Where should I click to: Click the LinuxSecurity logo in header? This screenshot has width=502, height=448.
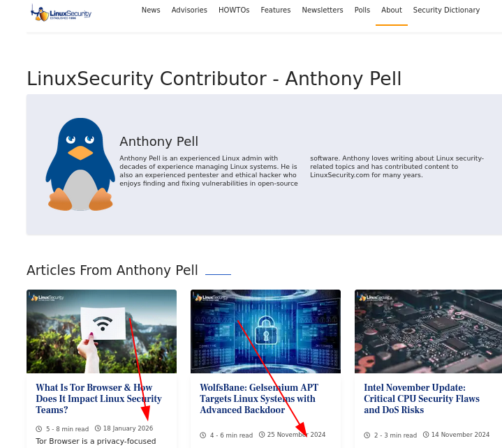[x=61, y=13]
